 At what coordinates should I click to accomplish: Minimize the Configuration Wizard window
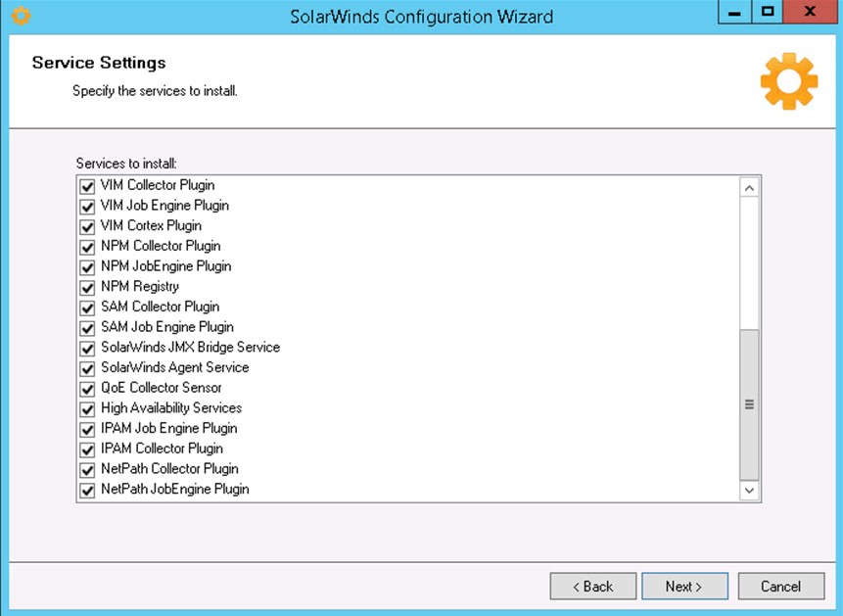(x=734, y=13)
